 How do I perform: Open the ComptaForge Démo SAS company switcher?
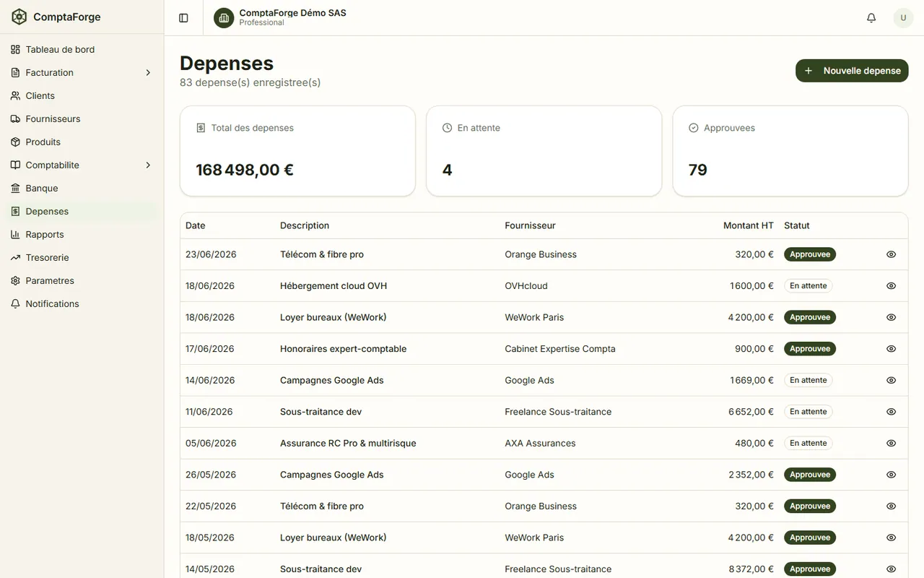click(x=280, y=17)
